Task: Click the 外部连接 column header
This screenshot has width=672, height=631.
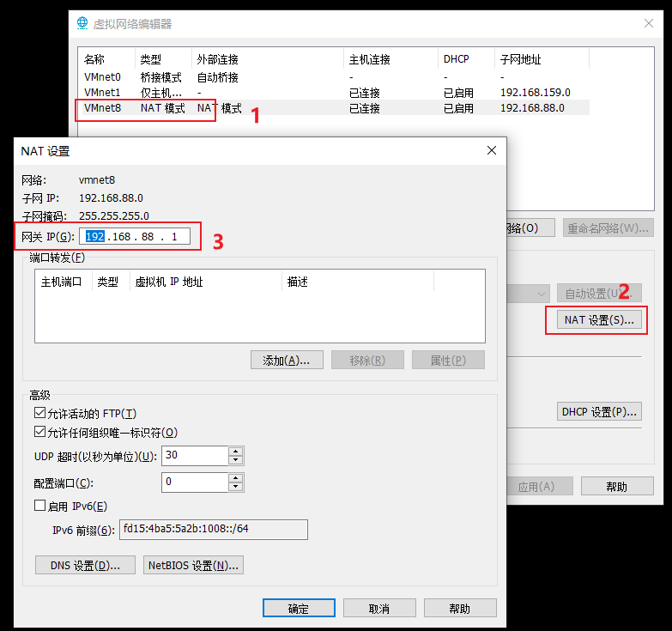Action: 268,58
